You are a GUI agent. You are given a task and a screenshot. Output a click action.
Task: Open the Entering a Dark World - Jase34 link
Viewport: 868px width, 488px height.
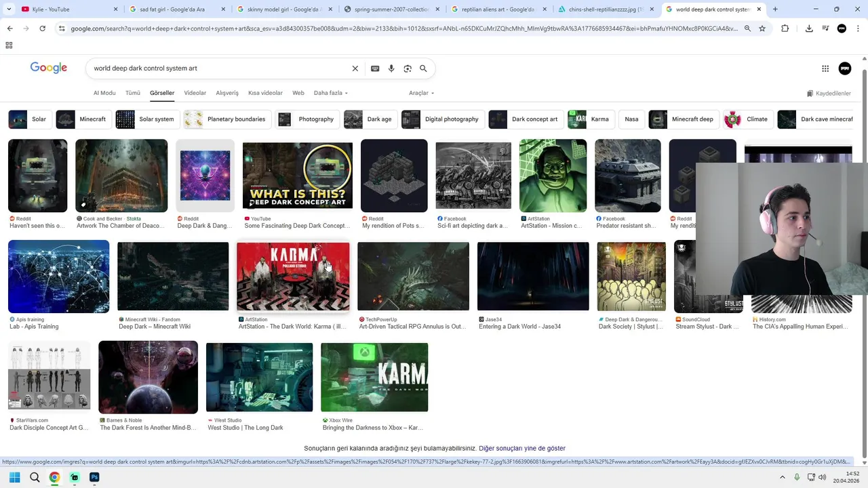point(519,327)
